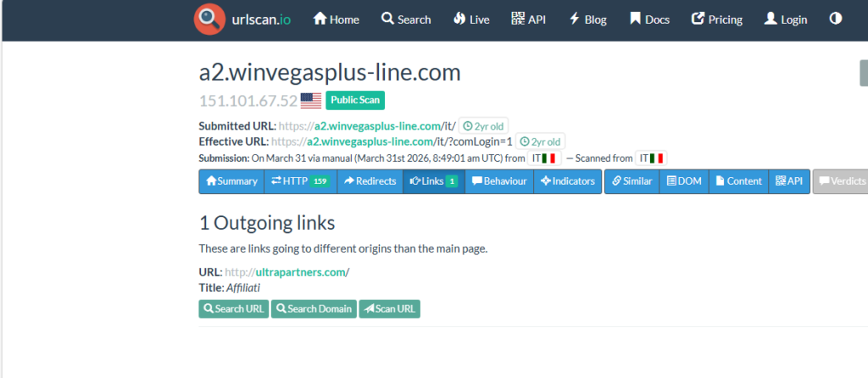The width and height of the screenshot is (868, 378).
Task: Open the Indicators tab
Action: [x=568, y=181]
